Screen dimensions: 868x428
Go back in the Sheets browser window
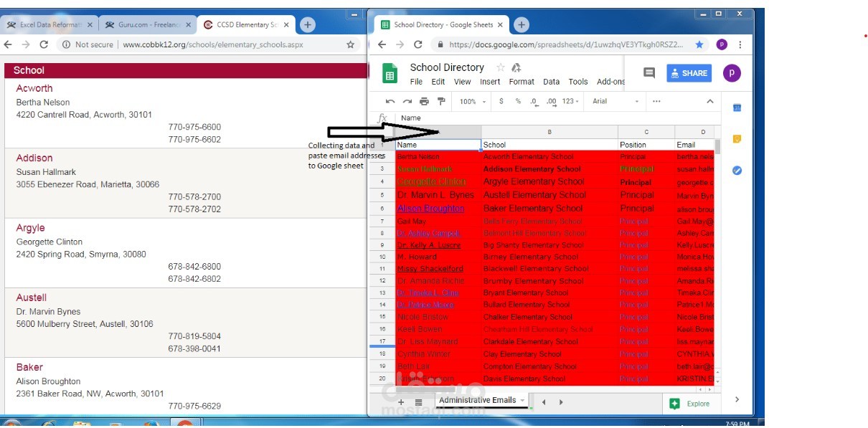pos(382,44)
